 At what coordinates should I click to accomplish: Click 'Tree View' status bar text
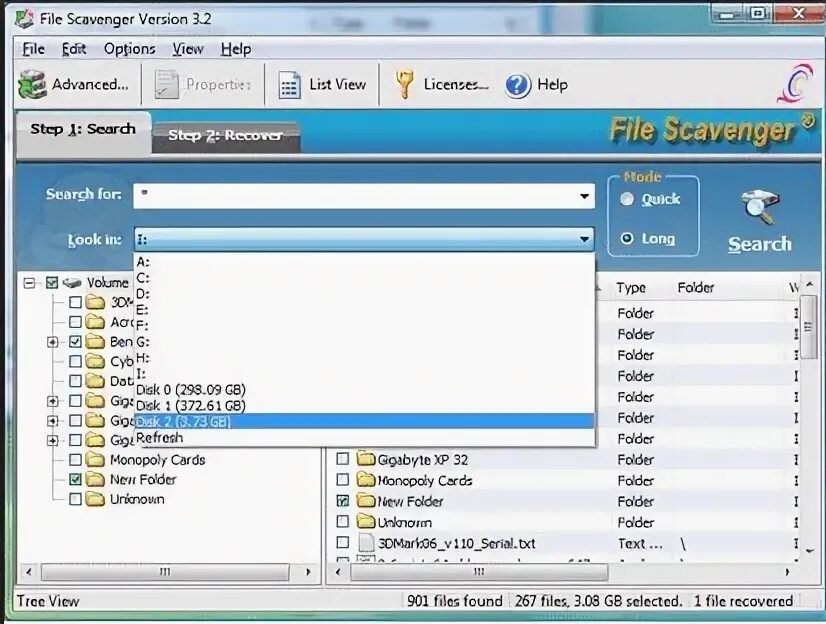(48, 601)
